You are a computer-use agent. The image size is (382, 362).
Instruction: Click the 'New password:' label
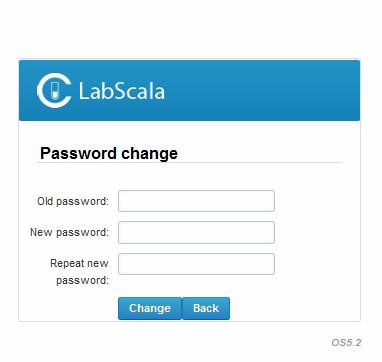(x=69, y=232)
